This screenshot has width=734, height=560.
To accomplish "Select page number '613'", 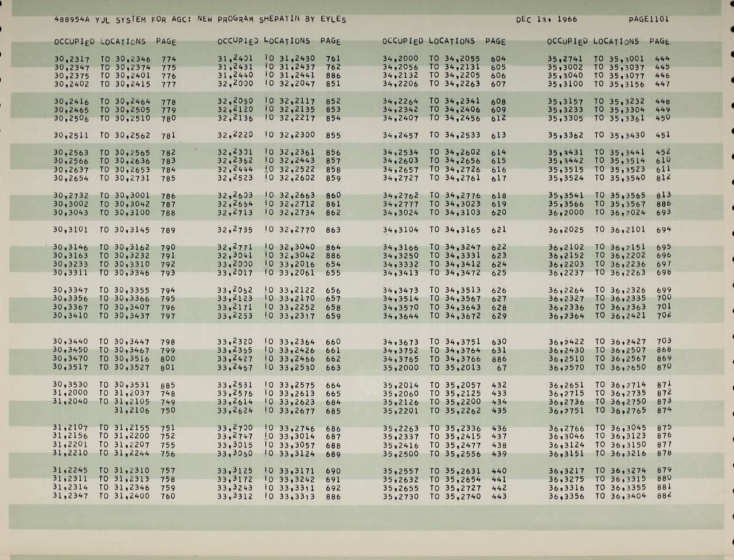I will (x=499, y=136).
